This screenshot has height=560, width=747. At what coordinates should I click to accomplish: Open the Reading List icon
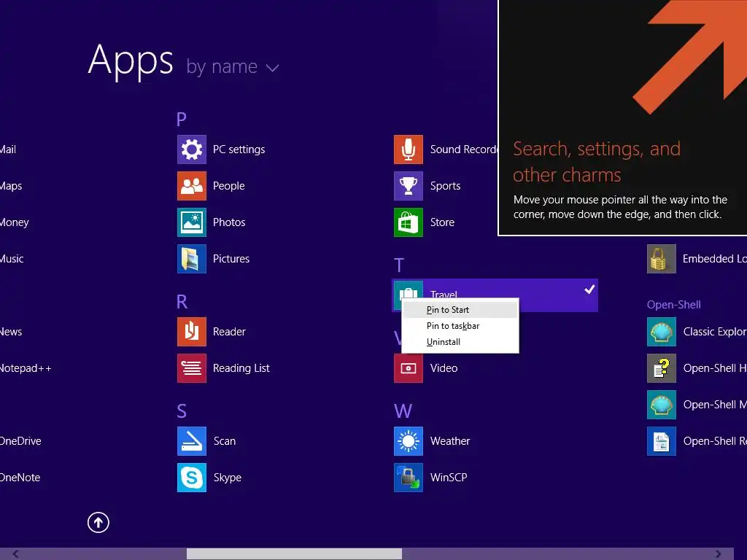pos(192,368)
